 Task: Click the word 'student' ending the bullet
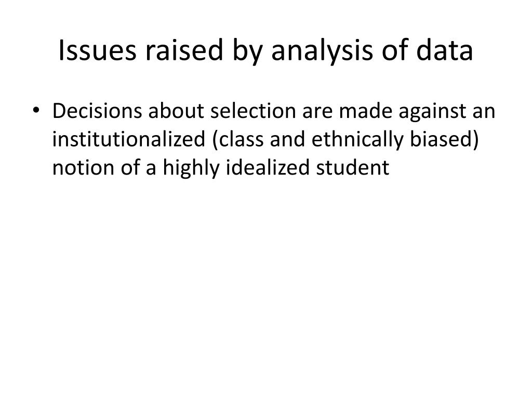coord(353,167)
